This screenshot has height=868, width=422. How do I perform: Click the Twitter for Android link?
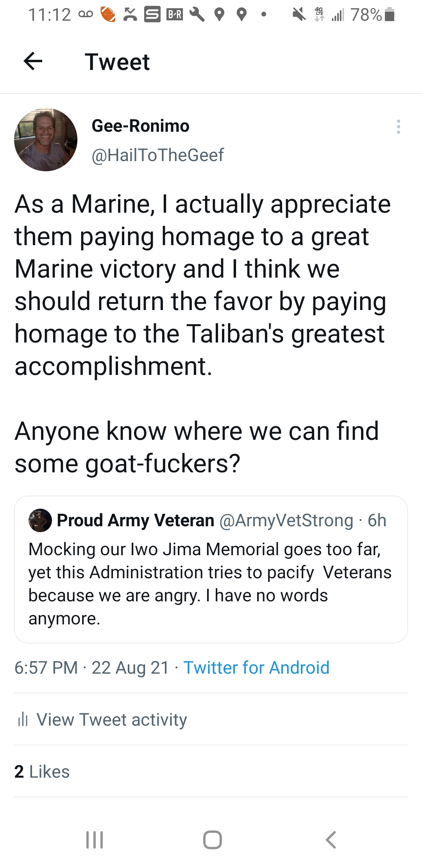click(256, 667)
